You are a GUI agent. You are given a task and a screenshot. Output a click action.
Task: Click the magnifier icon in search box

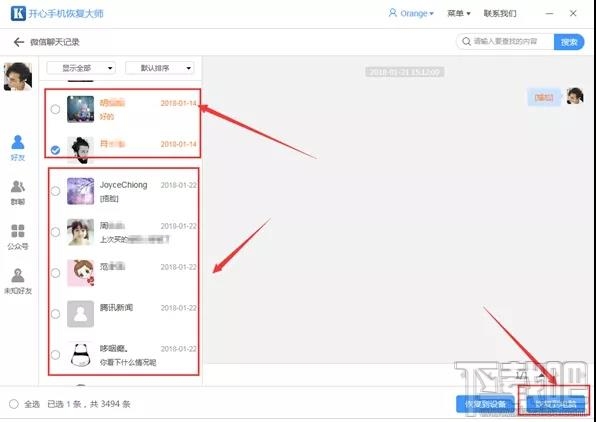[466, 41]
